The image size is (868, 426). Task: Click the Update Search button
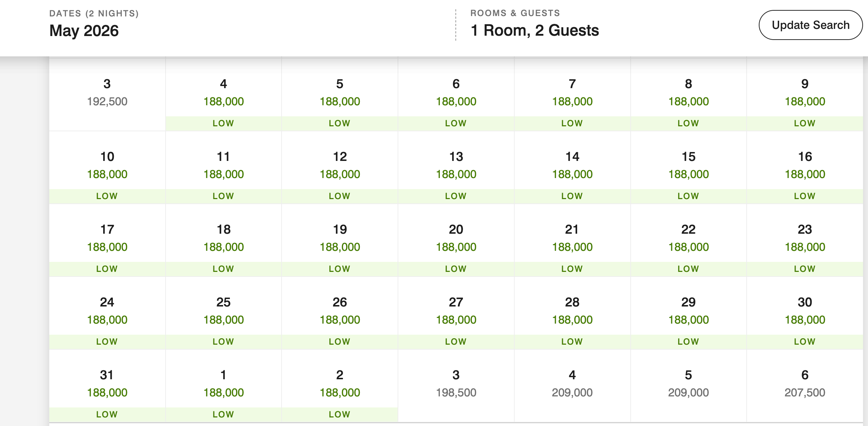[811, 25]
